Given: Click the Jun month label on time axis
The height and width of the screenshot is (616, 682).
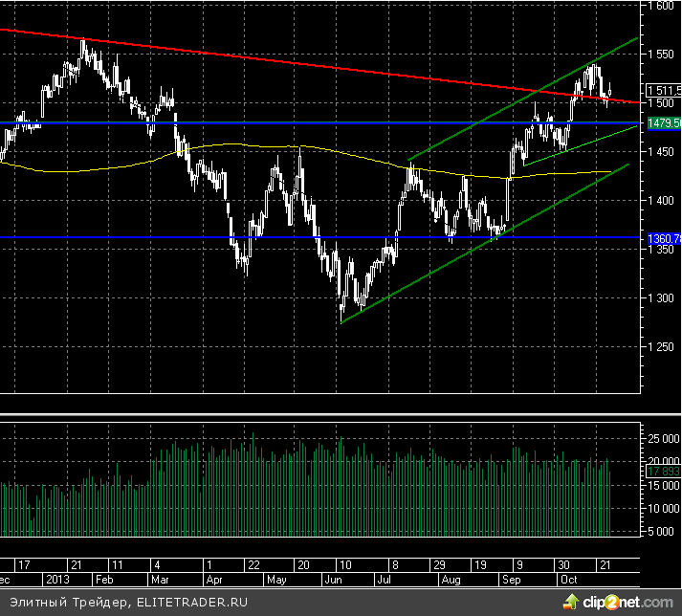Looking at the screenshot, I should click(334, 580).
